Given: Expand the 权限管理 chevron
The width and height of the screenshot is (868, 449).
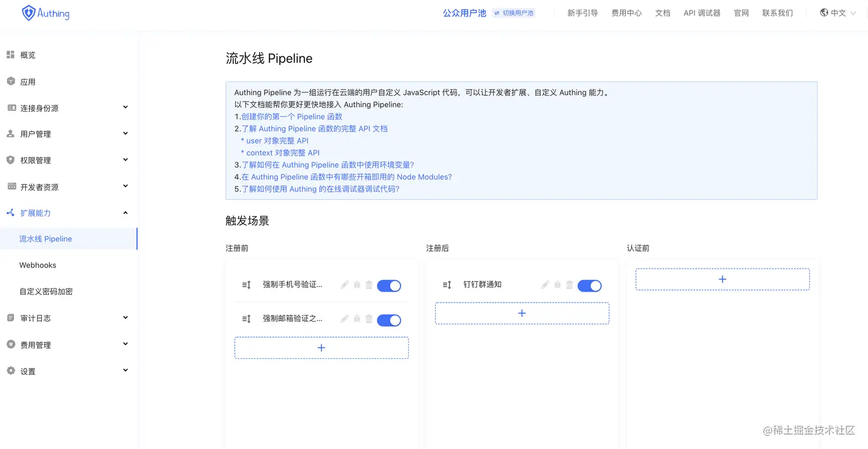Looking at the screenshot, I should pyautogui.click(x=125, y=160).
